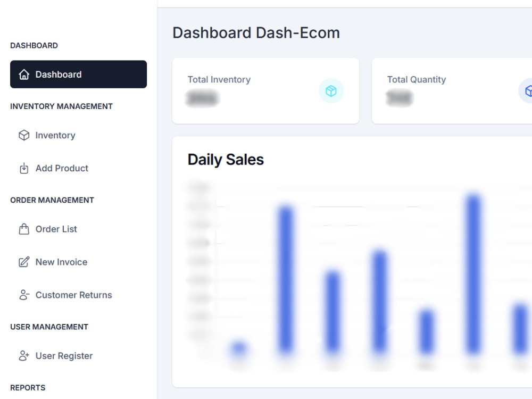
Task: Click the person-plus icon beside User Register
Action: pos(24,355)
